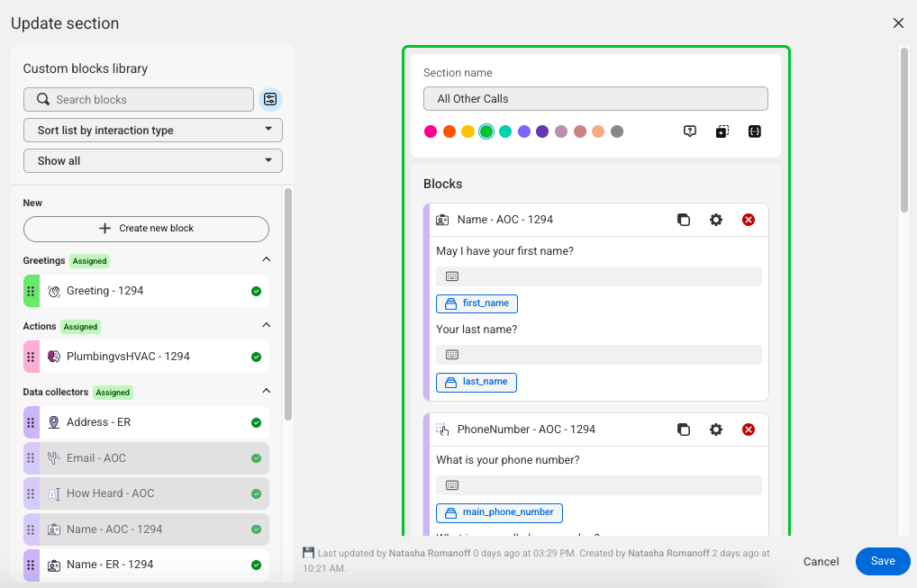Open the block filter settings icon
This screenshot has width=917, height=588.
point(270,99)
